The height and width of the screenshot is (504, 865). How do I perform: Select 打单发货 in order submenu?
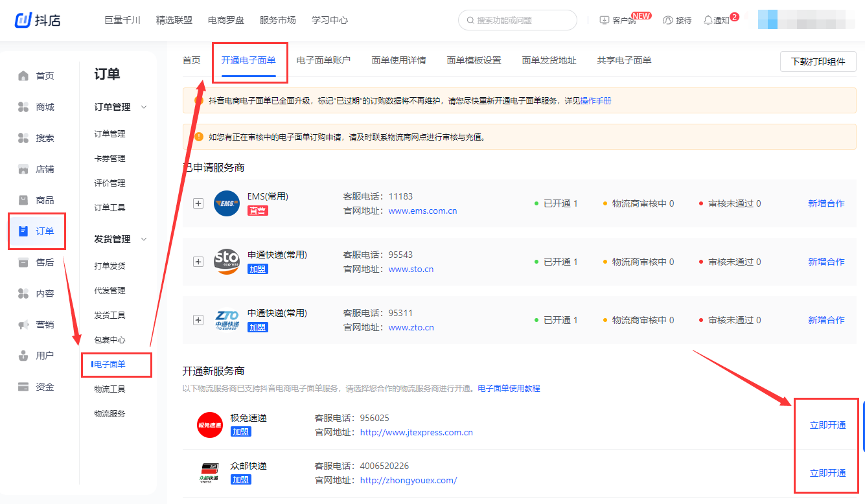coord(110,266)
